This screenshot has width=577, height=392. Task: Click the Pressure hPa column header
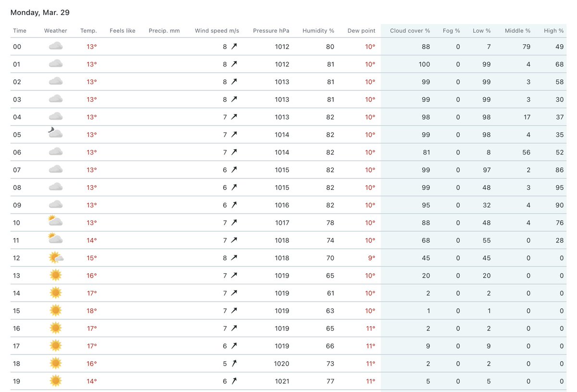(271, 31)
